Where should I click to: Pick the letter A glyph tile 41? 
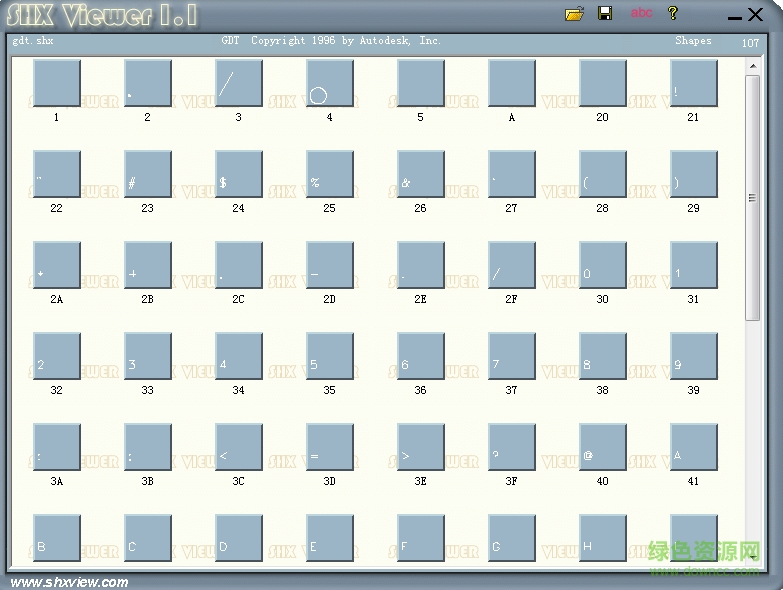[693, 447]
